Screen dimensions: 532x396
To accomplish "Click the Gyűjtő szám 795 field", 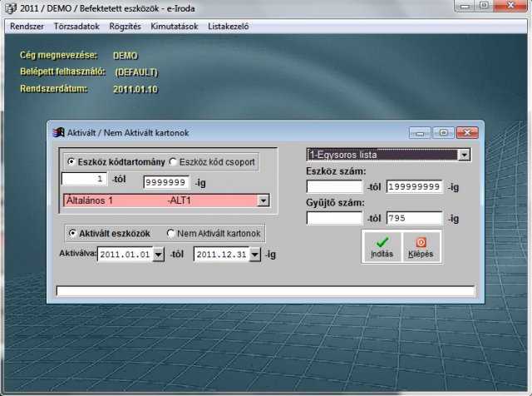I will tap(414, 218).
